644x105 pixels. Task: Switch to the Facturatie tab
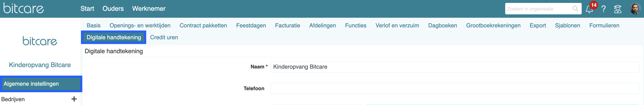[287, 26]
